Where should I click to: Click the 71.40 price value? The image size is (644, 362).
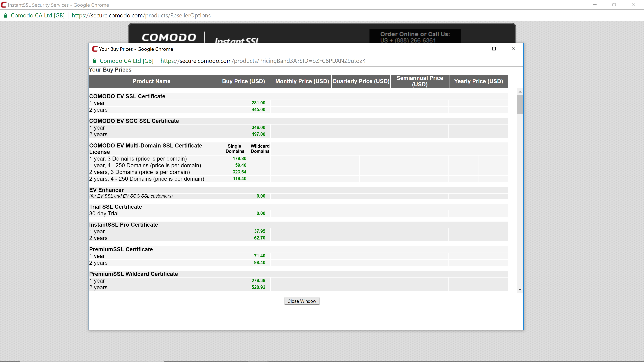coord(259,256)
